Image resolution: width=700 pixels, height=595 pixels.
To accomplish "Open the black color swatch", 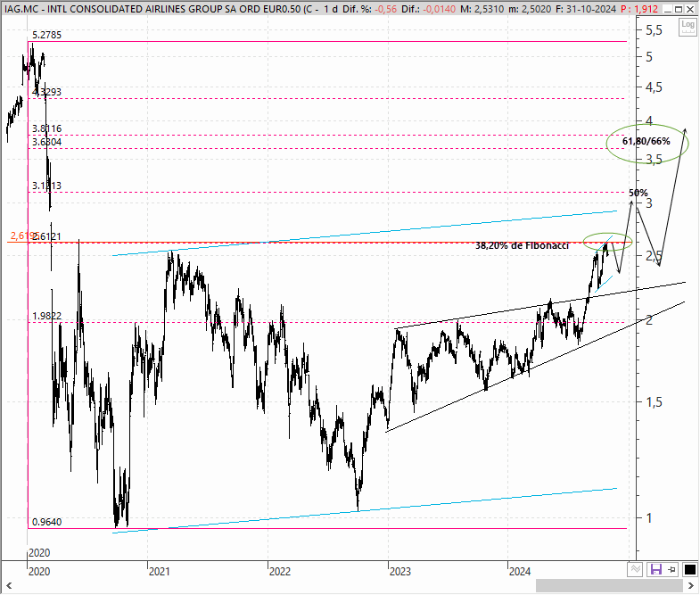I will click(x=689, y=569).
